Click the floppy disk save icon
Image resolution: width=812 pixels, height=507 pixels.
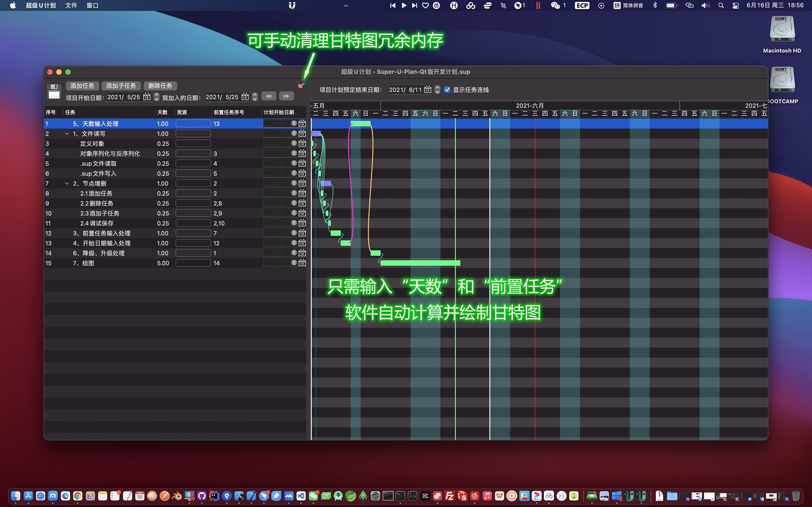pyautogui.click(x=54, y=92)
